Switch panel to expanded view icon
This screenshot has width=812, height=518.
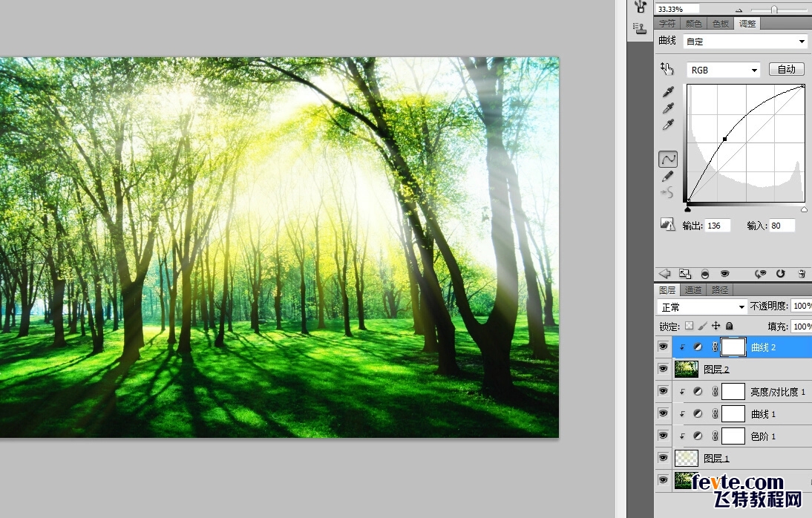click(x=684, y=274)
